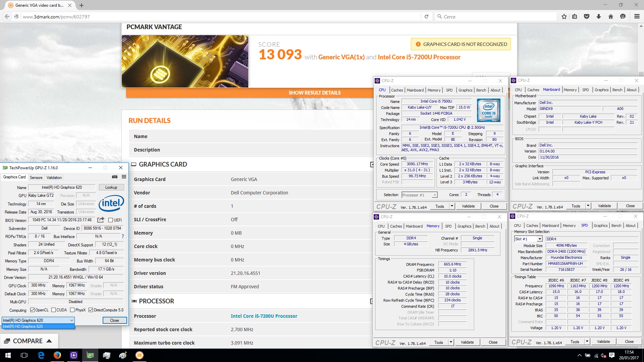Toggle the DirectCompute 5.0 checkbox

[x=91, y=310]
